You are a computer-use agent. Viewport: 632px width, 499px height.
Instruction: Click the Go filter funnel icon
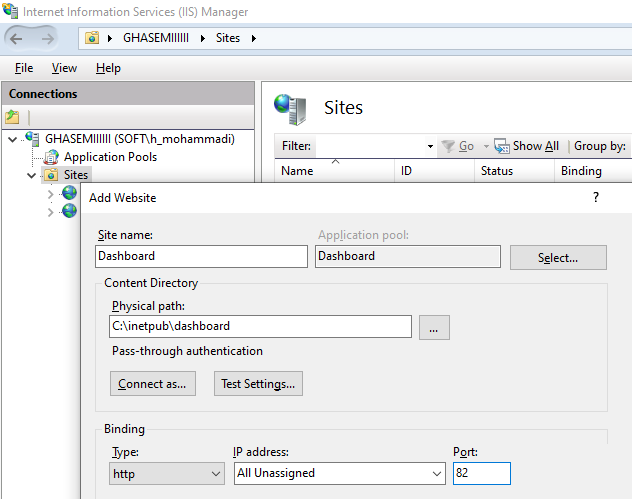(448, 146)
